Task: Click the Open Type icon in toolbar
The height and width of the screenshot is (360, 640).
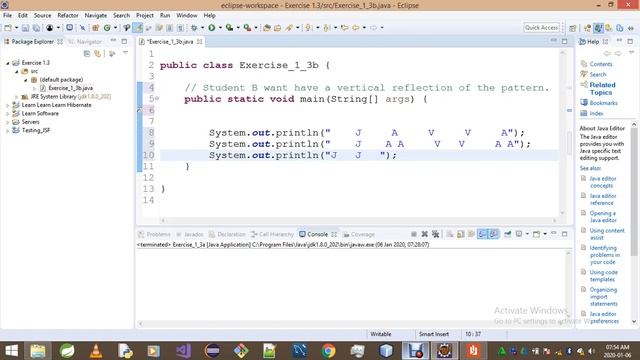Action: 267,28
